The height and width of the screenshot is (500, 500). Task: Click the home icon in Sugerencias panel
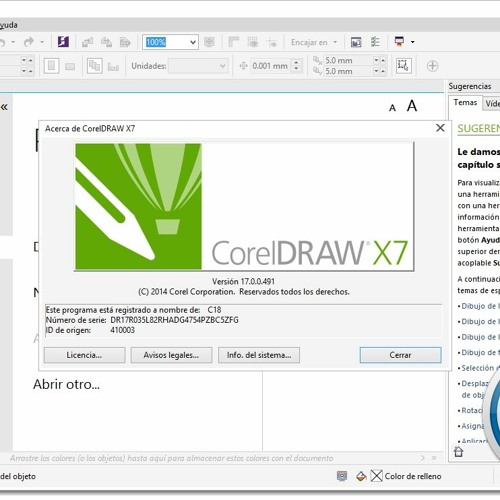pos(459,452)
